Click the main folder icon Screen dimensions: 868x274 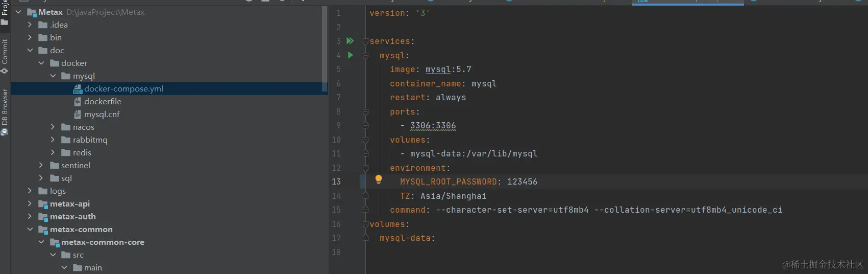(78, 268)
